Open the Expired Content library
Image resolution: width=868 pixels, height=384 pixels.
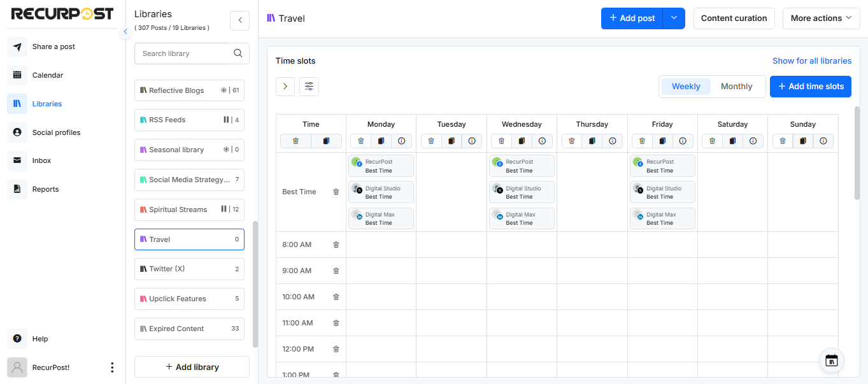(189, 329)
